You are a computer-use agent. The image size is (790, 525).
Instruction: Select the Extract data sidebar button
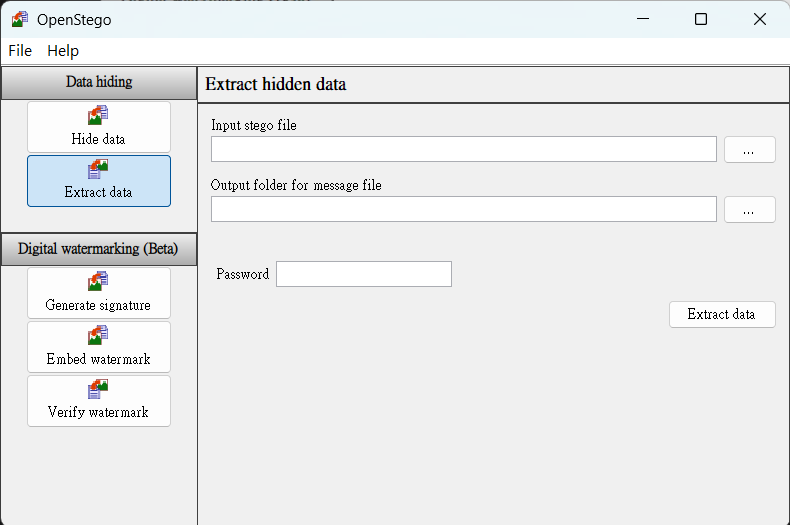tap(99, 181)
